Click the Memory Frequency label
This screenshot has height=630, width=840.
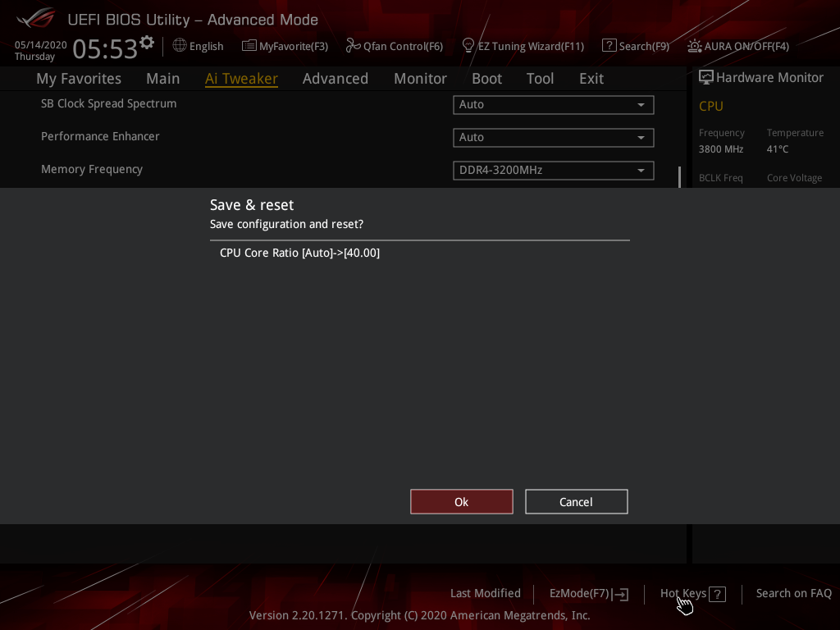point(92,169)
